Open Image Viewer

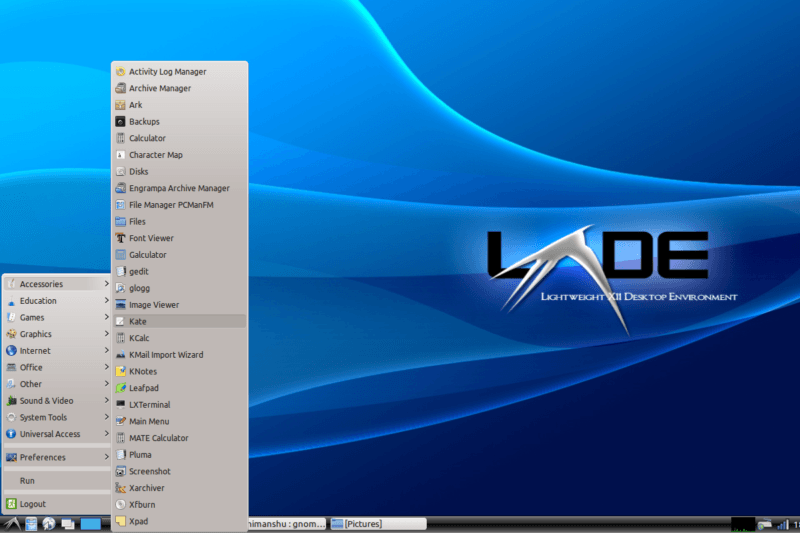click(x=179, y=305)
